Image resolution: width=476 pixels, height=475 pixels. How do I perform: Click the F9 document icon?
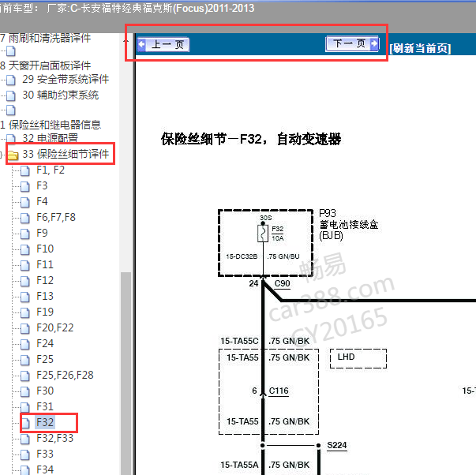coord(25,234)
